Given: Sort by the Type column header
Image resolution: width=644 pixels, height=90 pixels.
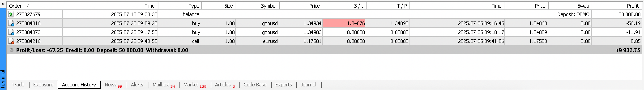Looking at the screenshot, I should point(180,6).
